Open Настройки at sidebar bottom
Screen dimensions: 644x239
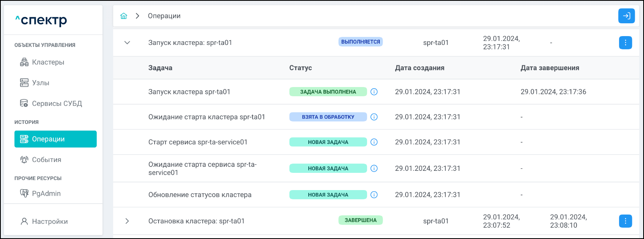click(50, 221)
